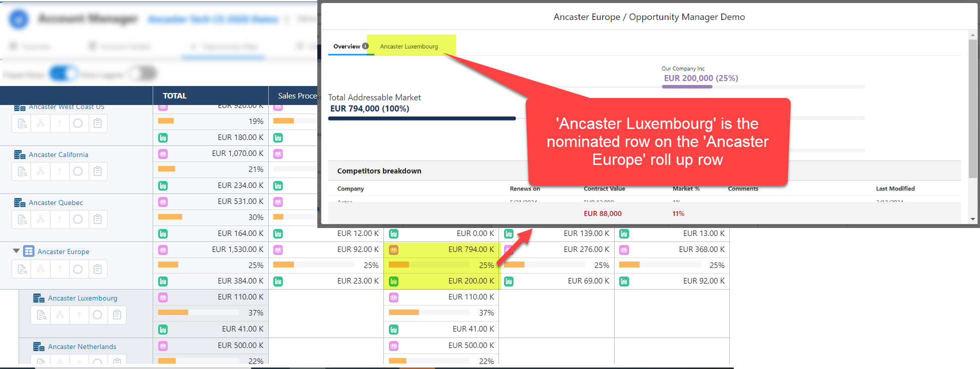Click the clipboard icon under Ancaster Quebec
The image size is (980, 369).
[98, 219]
